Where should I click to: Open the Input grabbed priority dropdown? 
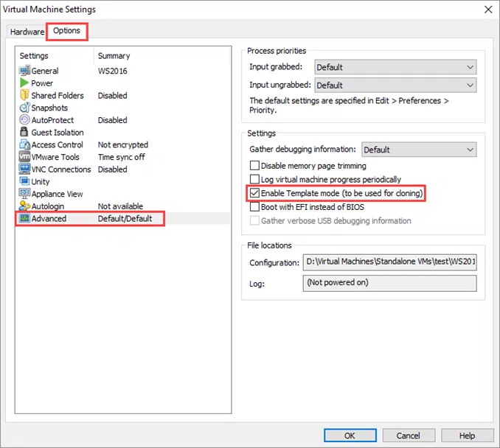click(x=395, y=67)
